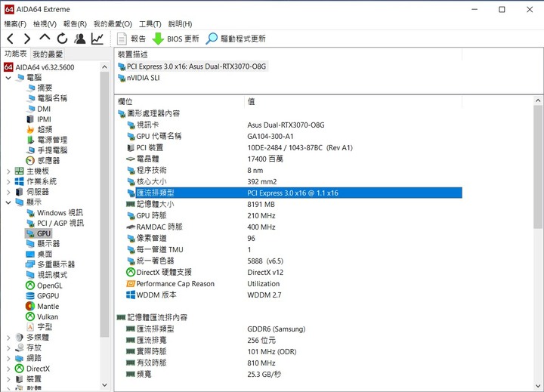The image size is (544, 392).
Task: Go back with the left arrow toolbar icon
Action: [11, 39]
